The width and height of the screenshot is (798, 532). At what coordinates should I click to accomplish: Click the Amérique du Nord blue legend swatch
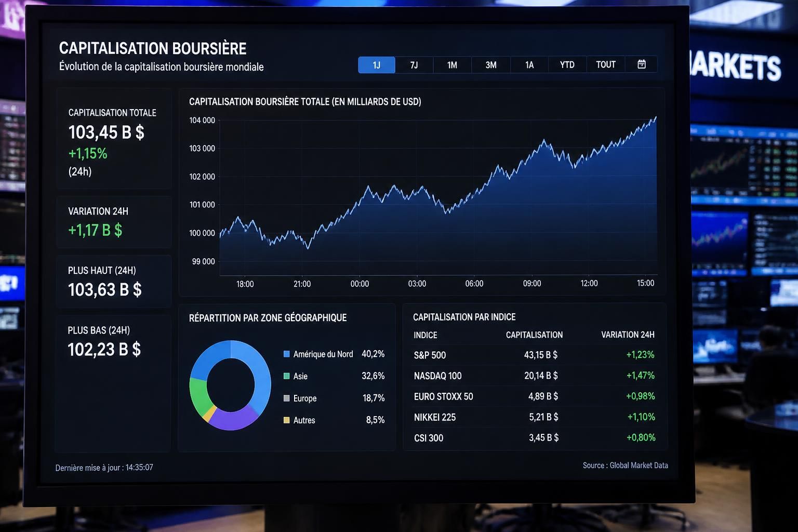point(286,354)
